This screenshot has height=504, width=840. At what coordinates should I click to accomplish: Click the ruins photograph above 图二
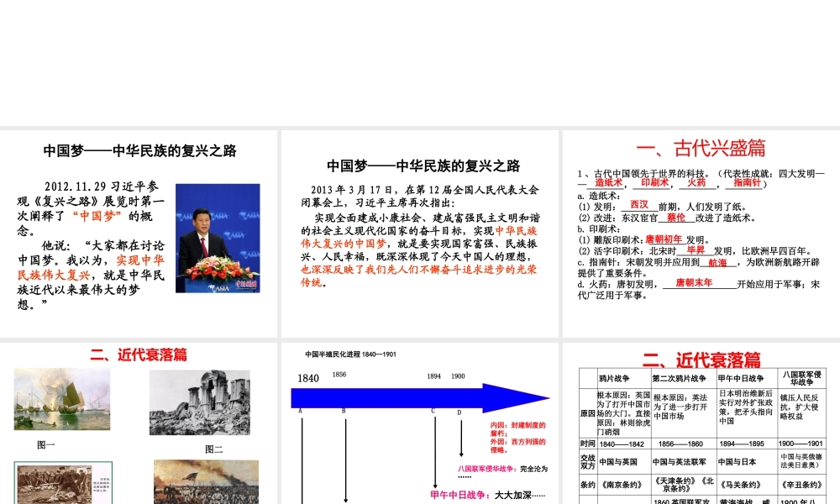[199, 402]
